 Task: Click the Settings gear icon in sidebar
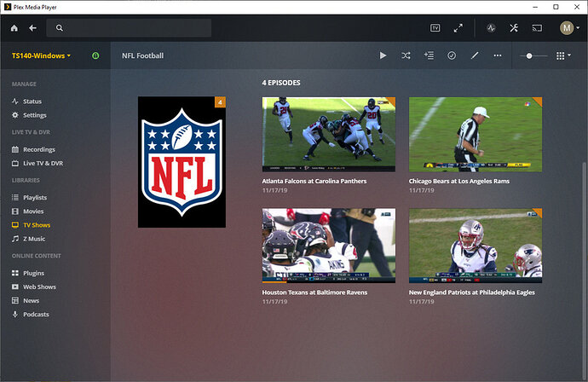tap(15, 115)
